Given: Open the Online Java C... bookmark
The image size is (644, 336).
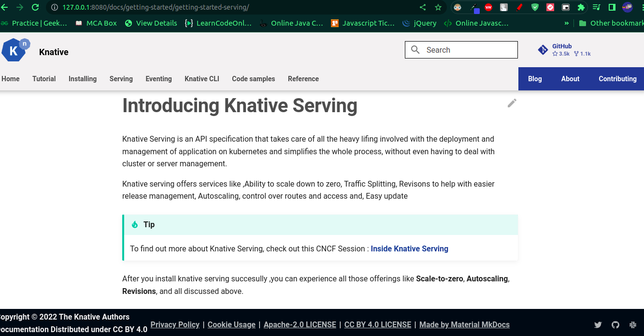Looking at the screenshot, I should [291, 23].
